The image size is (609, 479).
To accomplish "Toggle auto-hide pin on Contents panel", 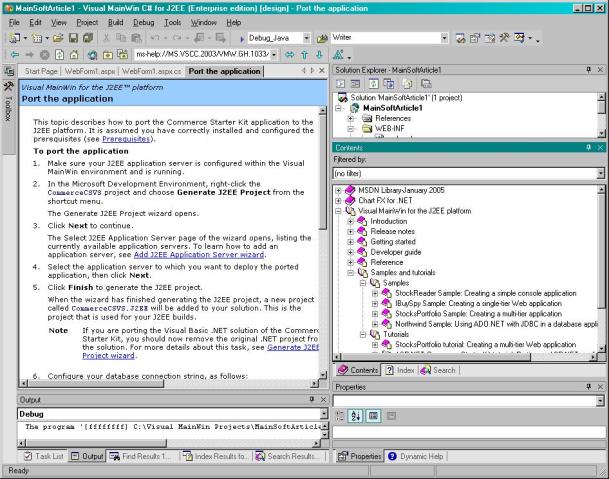I will pos(589,147).
